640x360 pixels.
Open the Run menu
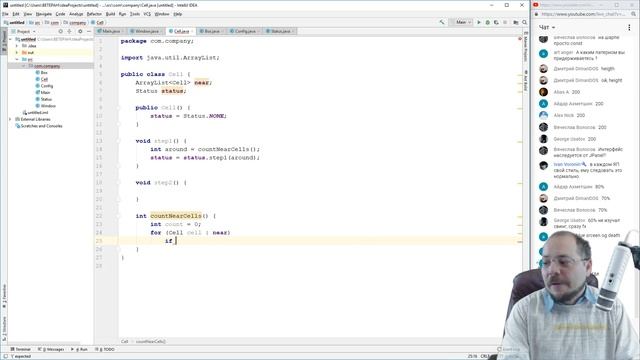click(122, 14)
